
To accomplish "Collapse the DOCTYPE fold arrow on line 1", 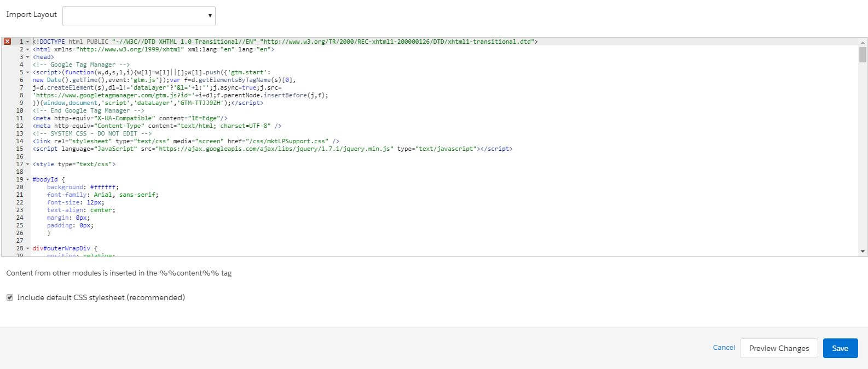I will 28,42.
